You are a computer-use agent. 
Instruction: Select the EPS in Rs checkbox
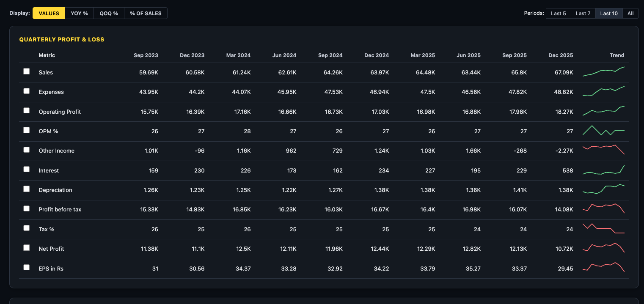coord(26,267)
